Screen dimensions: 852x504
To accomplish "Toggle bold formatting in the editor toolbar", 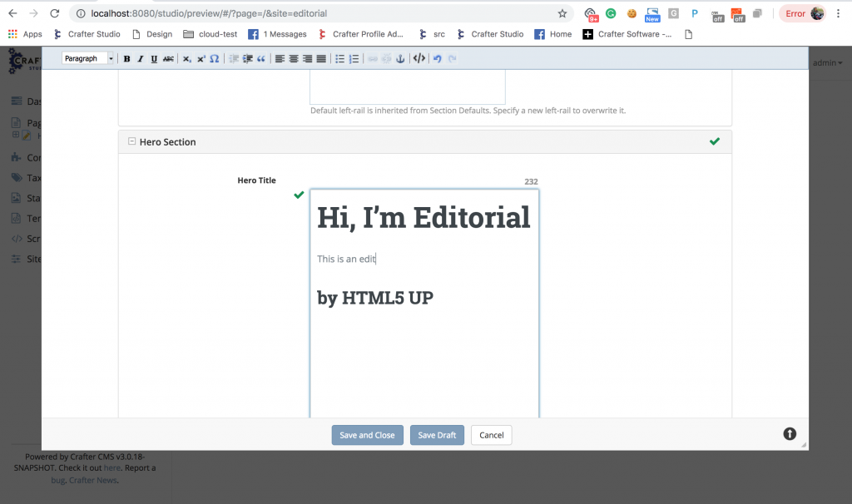I will click(x=126, y=58).
